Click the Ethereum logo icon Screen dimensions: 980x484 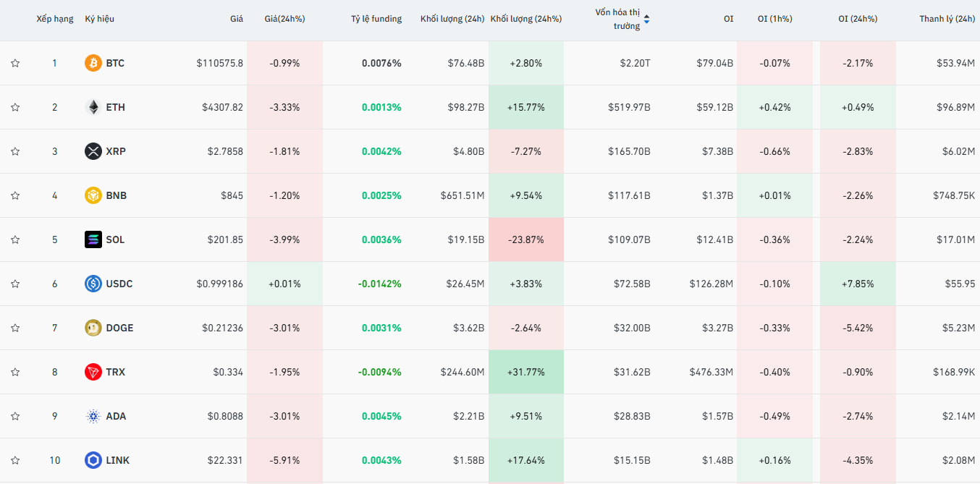[x=93, y=107]
